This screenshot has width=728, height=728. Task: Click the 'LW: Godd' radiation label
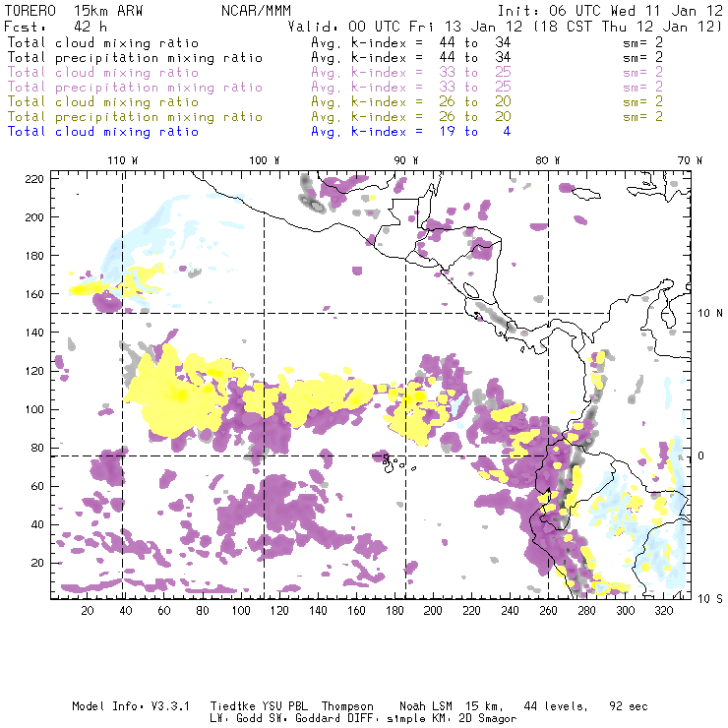coord(234,719)
